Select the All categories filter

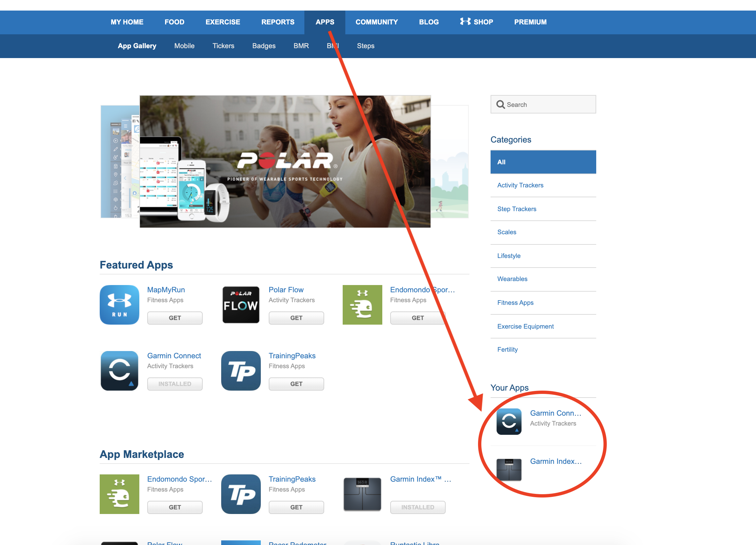tap(542, 162)
